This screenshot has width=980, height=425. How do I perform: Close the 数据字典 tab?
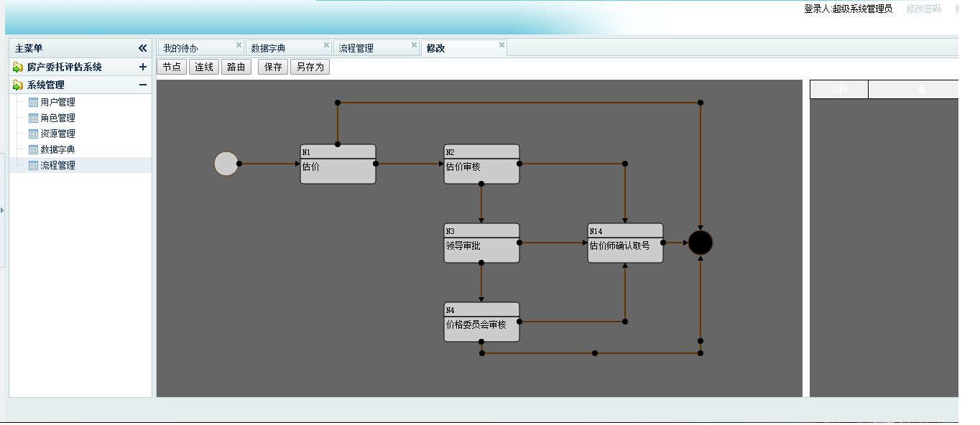(x=326, y=45)
